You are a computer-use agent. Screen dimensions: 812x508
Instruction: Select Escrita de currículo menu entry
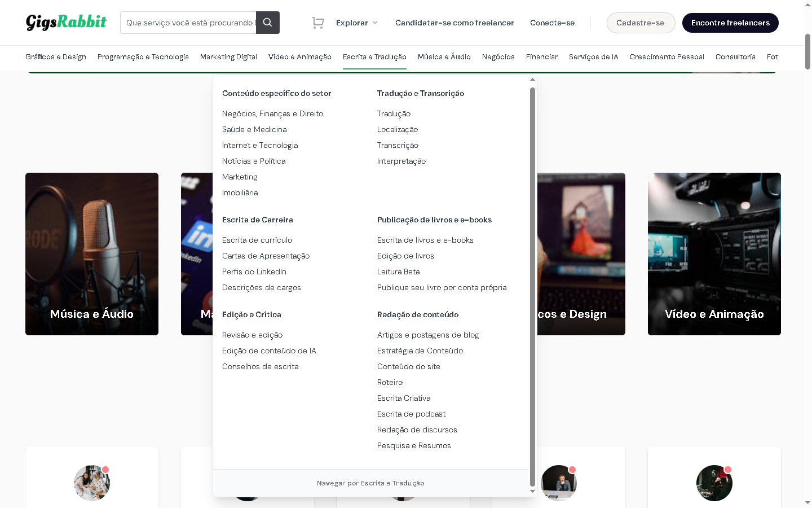click(257, 240)
